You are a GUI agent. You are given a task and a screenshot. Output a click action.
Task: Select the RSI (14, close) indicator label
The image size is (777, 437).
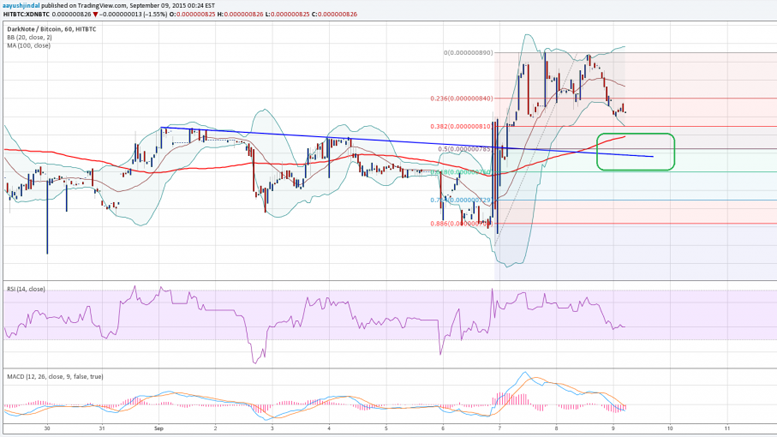[x=26, y=289]
